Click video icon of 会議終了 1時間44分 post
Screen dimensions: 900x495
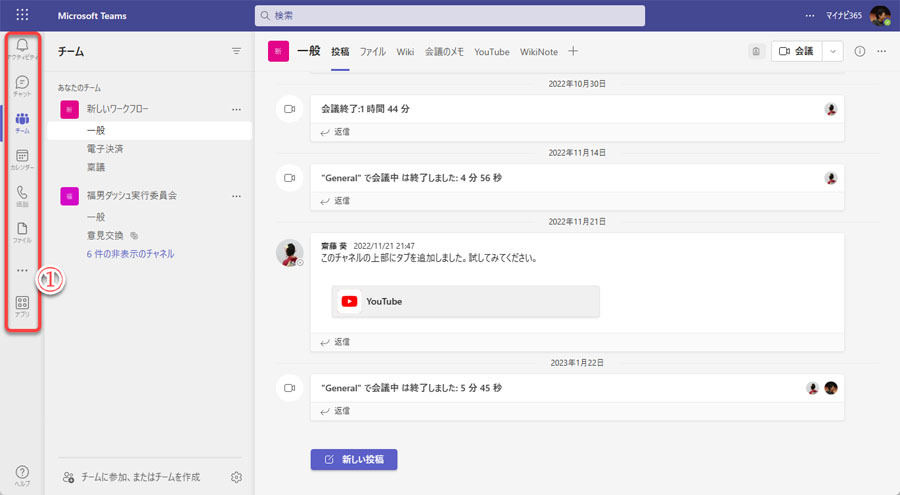290,109
